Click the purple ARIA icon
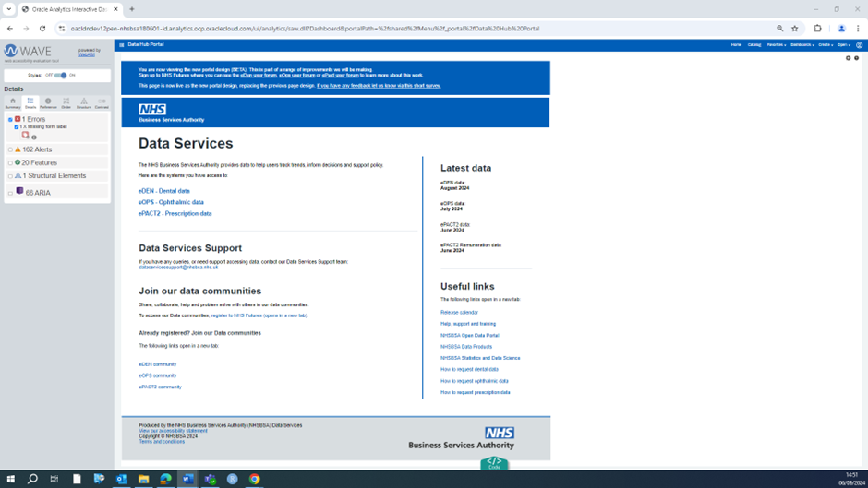Screen dimensions: 868x488 (x=20, y=191)
